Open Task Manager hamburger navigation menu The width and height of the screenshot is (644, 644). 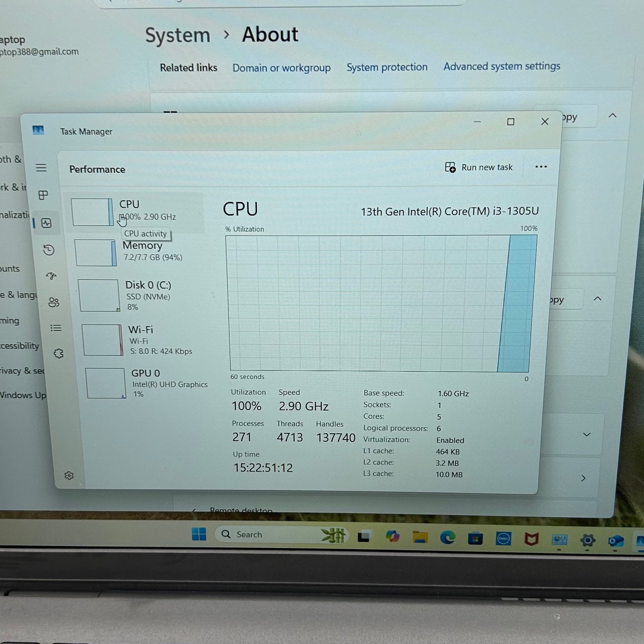pyautogui.click(x=41, y=168)
